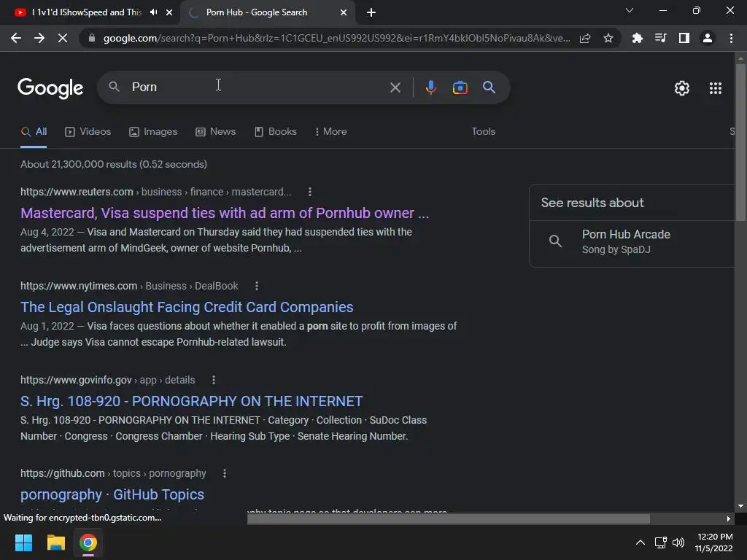Open the Windows Start menu
The image size is (747, 560).
[x=23, y=542]
